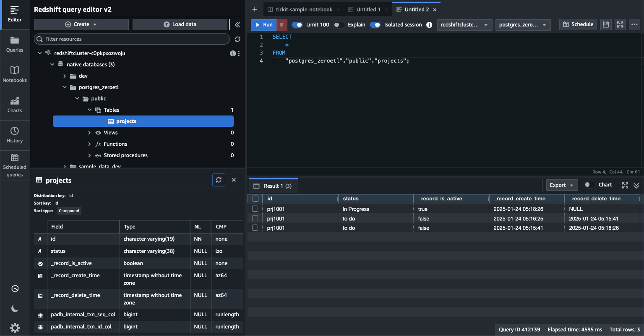Click the status column header
Screen dimensions: 644x336
pyautogui.click(x=375, y=199)
